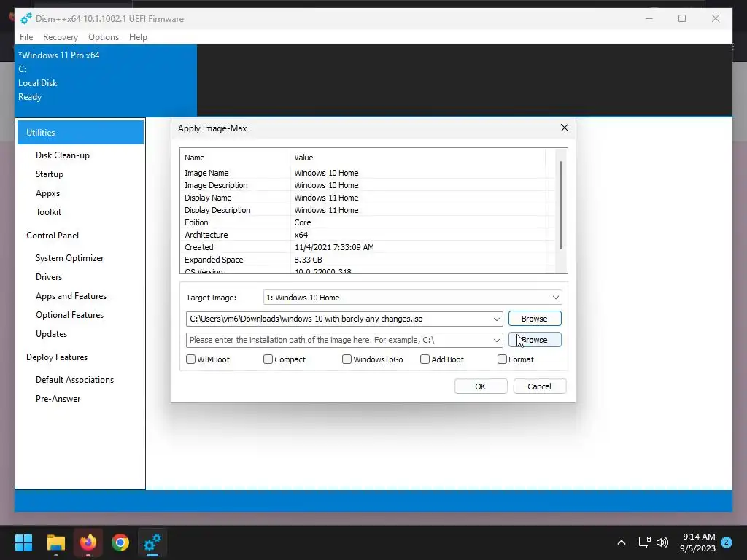Open Startup in the sidebar

50,174
